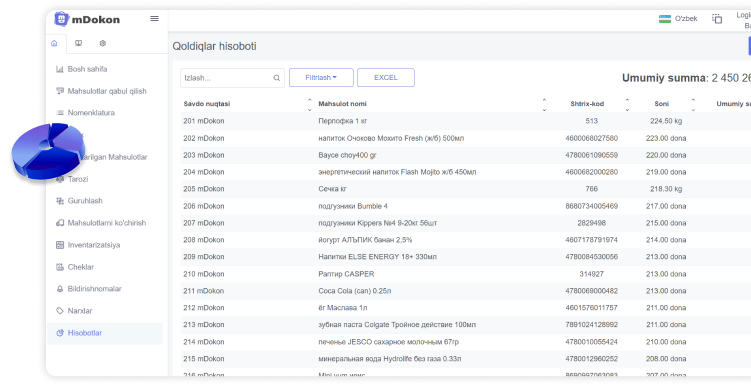Viewport: 751px width, 387px height.
Task: Click the mDokon logo icon
Action: coord(61,19)
